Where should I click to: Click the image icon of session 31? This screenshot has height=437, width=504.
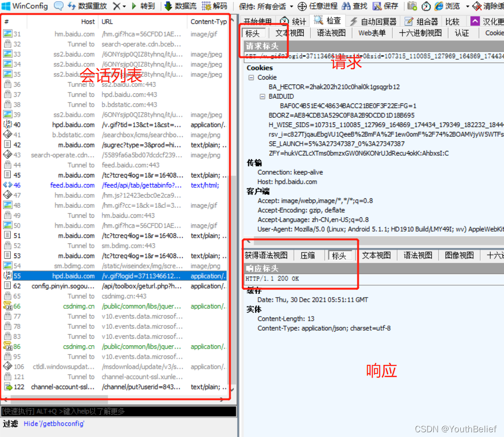(x=8, y=34)
